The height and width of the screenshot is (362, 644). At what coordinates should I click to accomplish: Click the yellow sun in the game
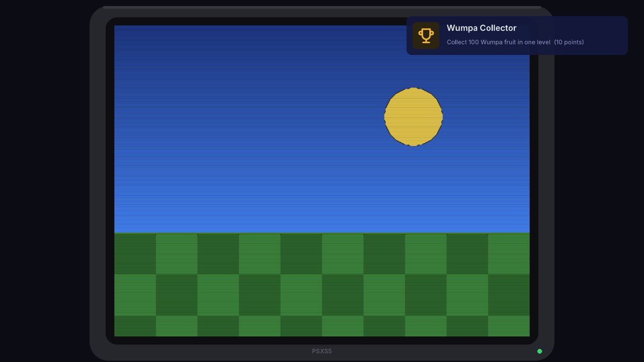[x=414, y=117]
